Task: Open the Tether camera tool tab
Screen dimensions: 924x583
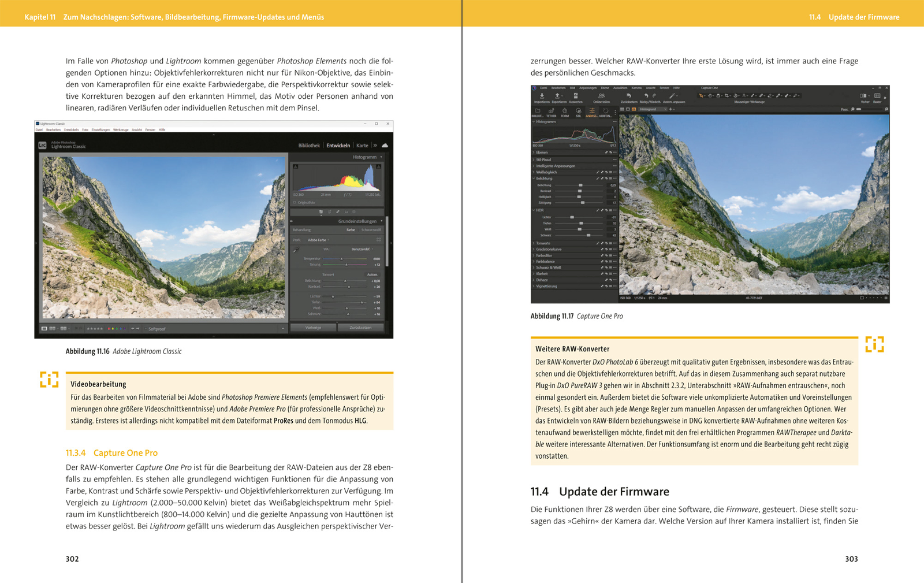Action: click(551, 112)
